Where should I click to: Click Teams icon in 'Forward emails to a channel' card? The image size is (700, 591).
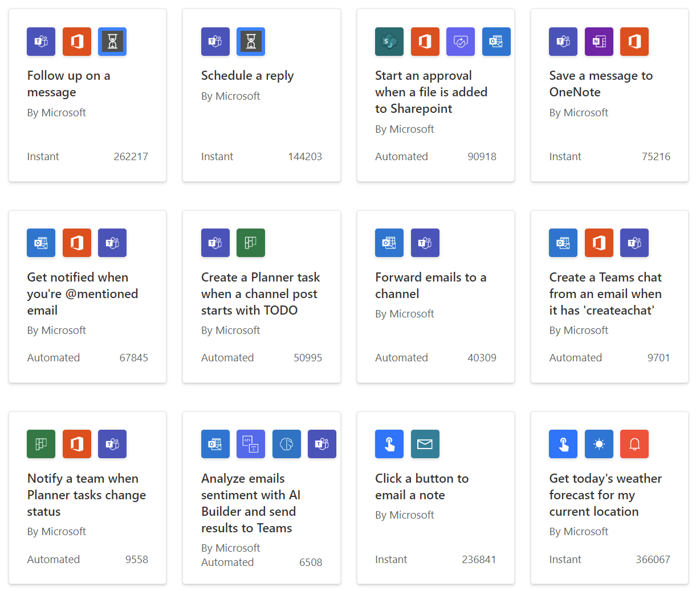click(x=425, y=243)
